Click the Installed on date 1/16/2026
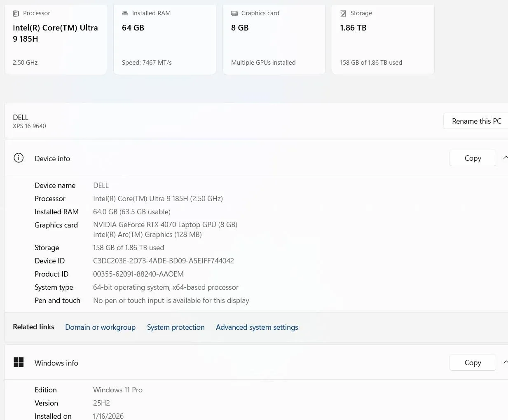Image resolution: width=508 pixels, height=420 pixels. click(108, 416)
